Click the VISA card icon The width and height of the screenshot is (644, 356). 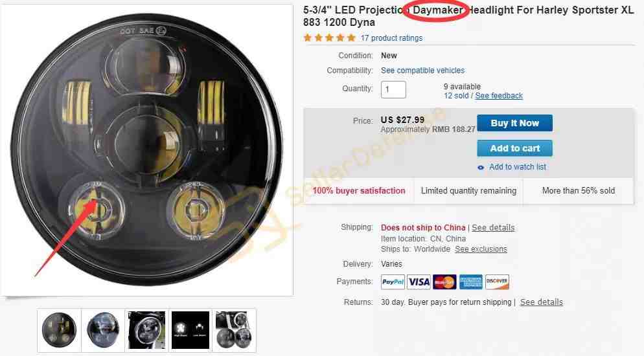click(419, 282)
